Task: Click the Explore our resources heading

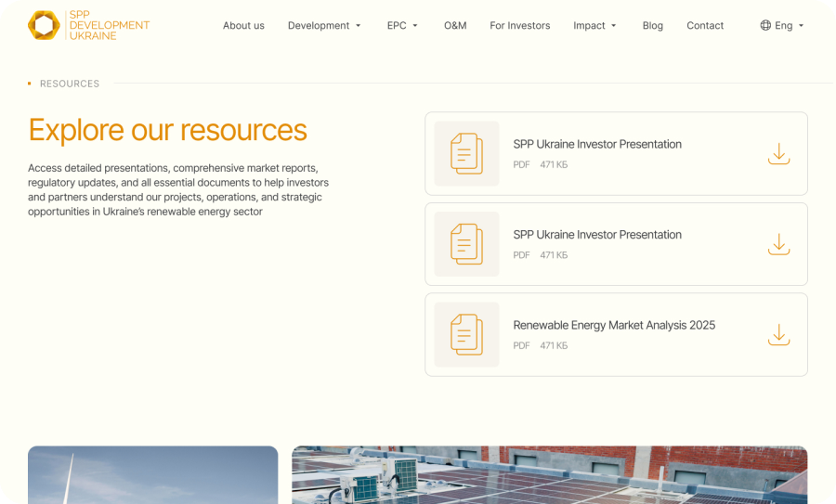Action: click(x=168, y=130)
